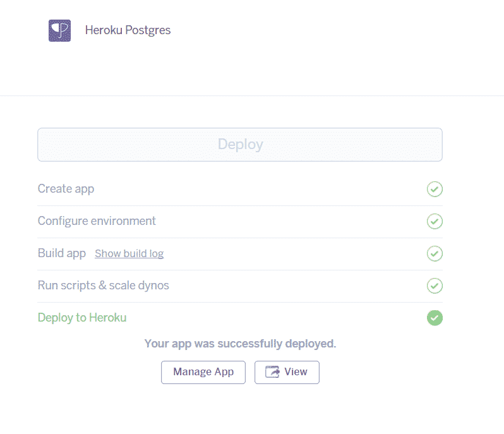Click the green Deploy to Heroku label

point(82,318)
